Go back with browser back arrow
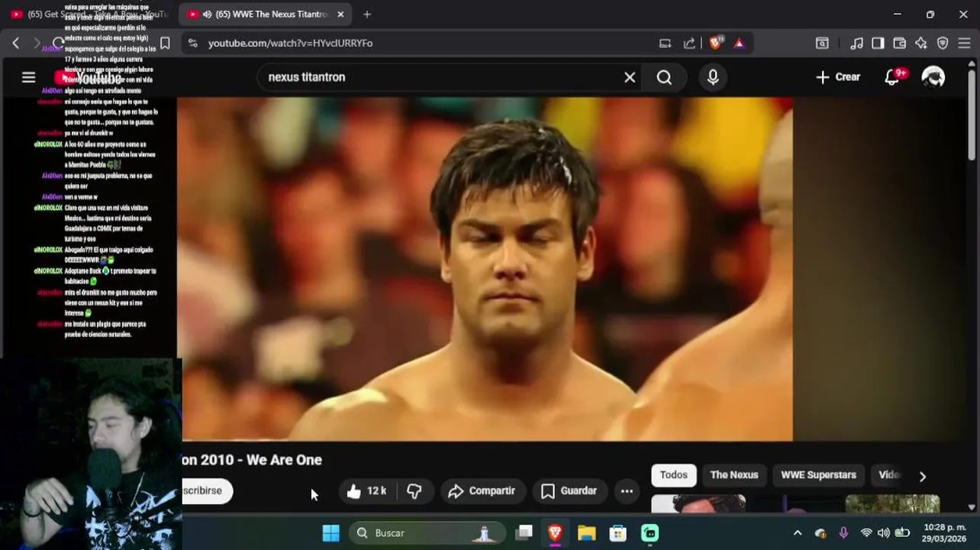 click(x=15, y=44)
